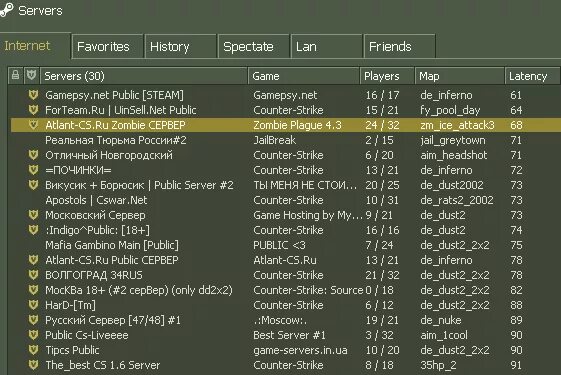Click VAC shield of ForTeam.Ru row
This screenshot has width=561, height=375.
point(33,110)
